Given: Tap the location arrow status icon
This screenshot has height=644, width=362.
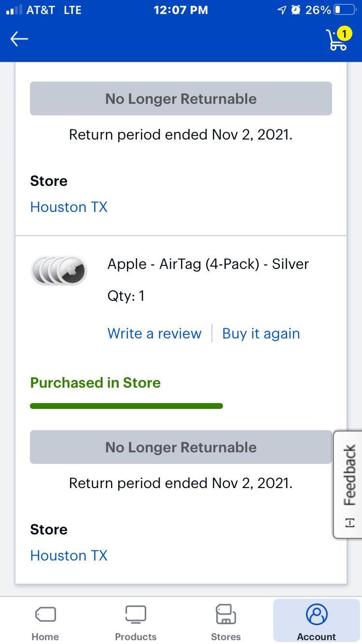Looking at the screenshot, I should click(x=281, y=9).
